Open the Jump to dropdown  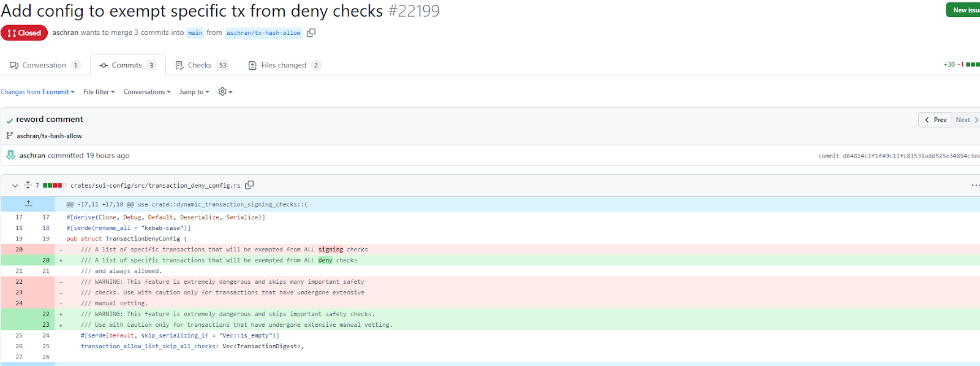point(194,92)
